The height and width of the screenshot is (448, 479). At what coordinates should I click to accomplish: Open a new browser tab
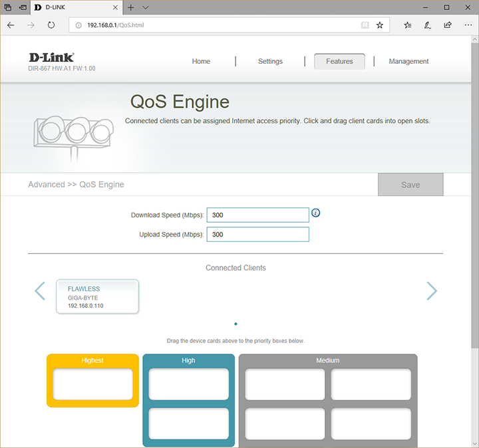(x=131, y=7)
